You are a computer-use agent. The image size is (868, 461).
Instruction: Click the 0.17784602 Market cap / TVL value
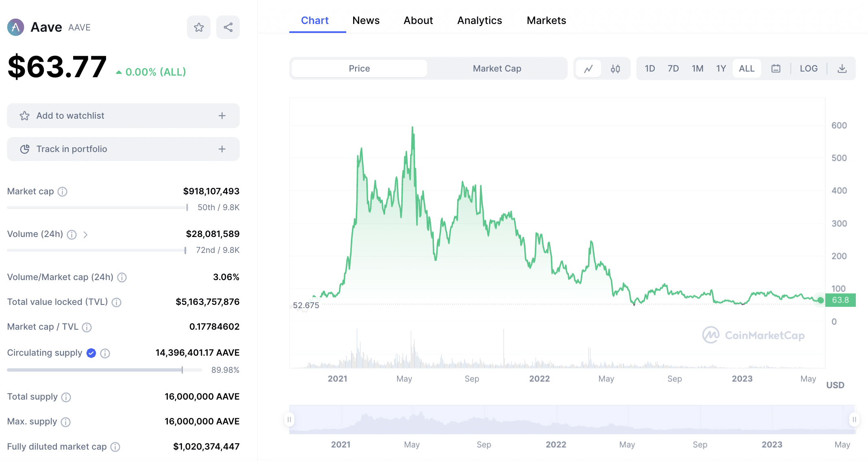[x=215, y=327]
